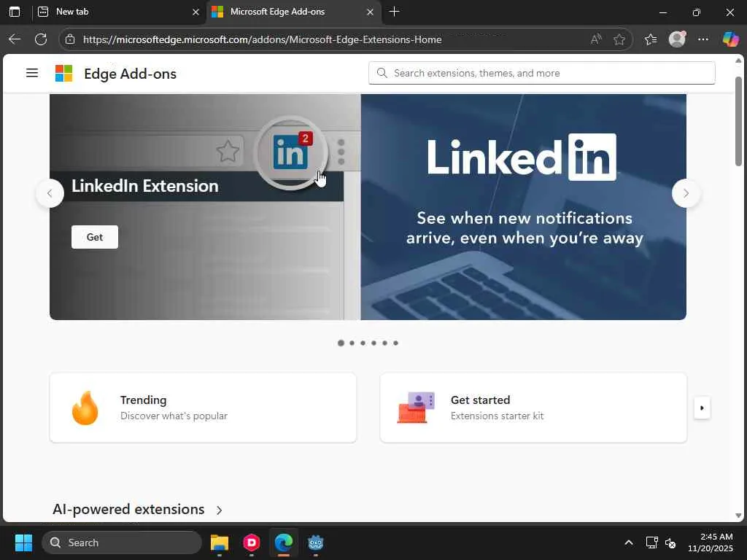747x560 pixels.
Task: Select the fourth carousel dot
Action: [x=374, y=343]
